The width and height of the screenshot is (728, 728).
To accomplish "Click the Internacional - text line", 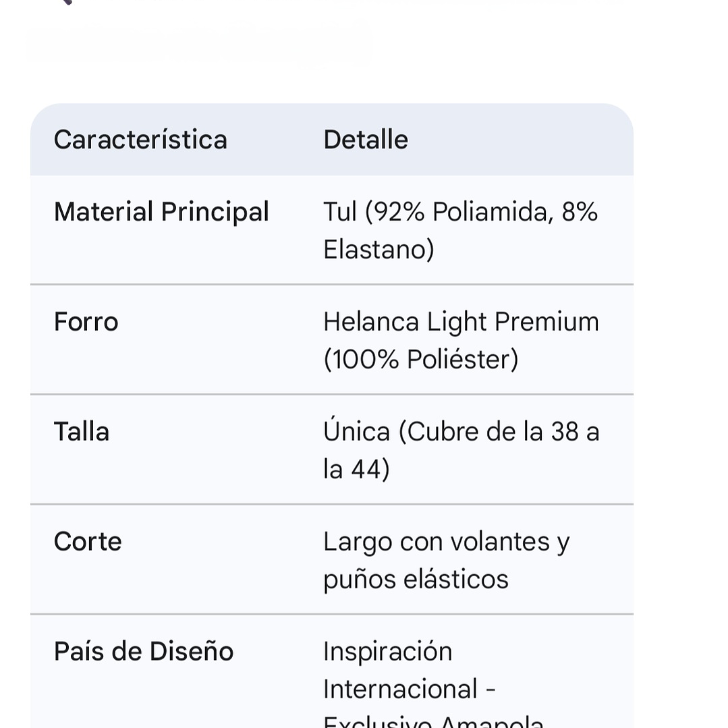I will coord(410,690).
